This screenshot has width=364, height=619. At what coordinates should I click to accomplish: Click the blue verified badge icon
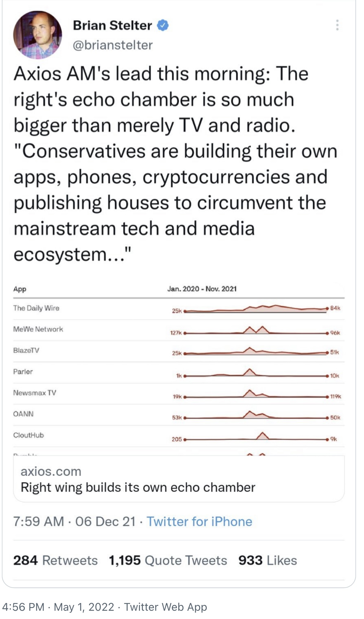(x=163, y=26)
